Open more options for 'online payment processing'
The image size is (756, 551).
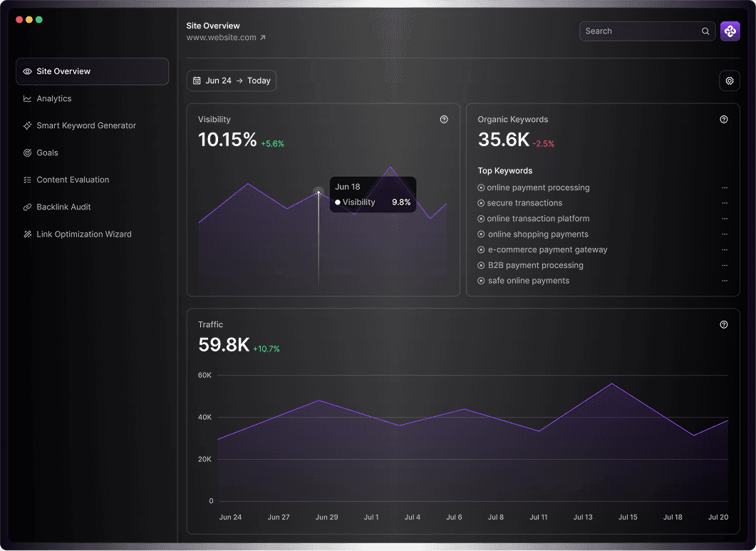tap(725, 187)
